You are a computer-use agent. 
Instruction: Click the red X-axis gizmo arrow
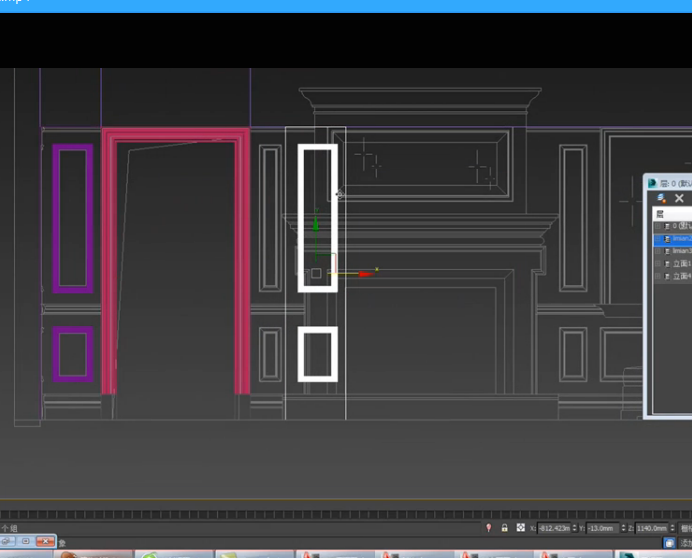(x=364, y=273)
